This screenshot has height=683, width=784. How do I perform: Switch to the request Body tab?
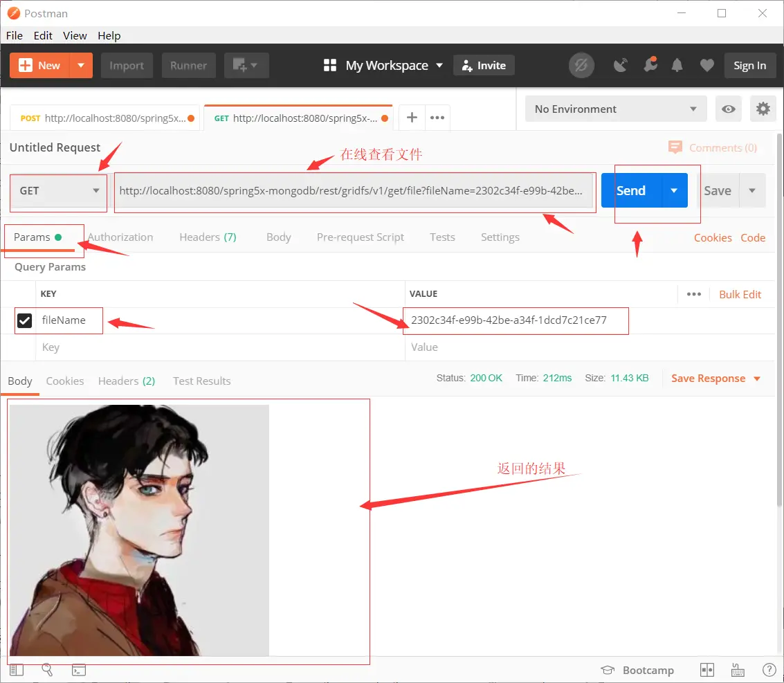[278, 237]
